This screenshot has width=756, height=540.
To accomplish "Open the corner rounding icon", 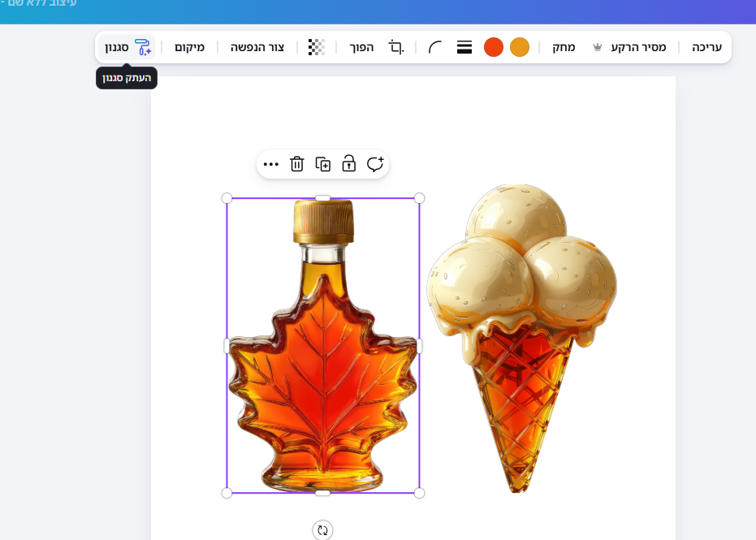I will pos(435,47).
